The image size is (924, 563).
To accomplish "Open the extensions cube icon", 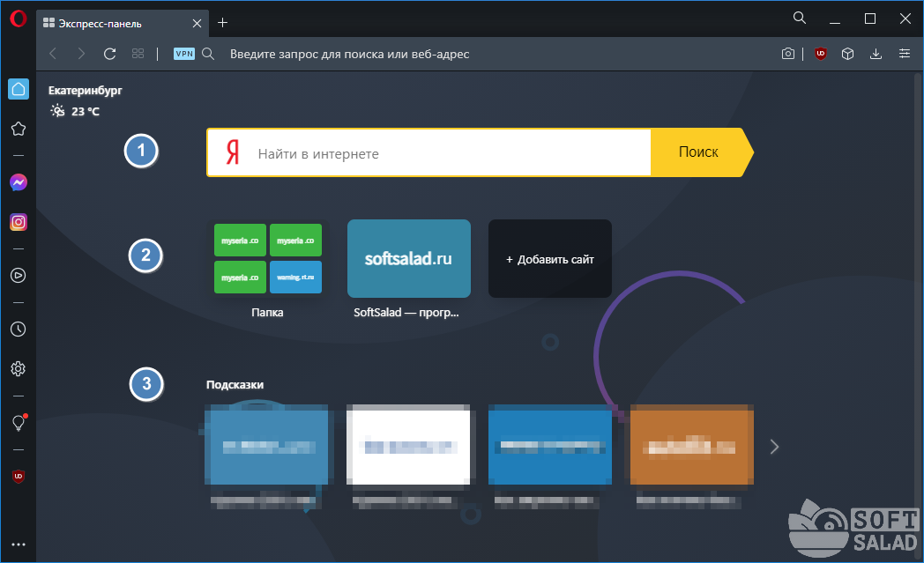I will pos(847,54).
